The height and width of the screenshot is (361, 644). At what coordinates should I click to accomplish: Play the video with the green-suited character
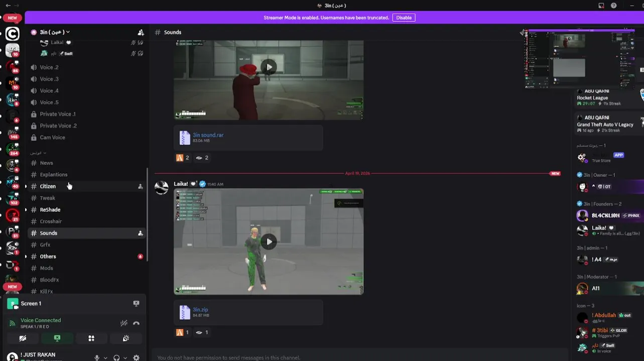click(x=269, y=242)
